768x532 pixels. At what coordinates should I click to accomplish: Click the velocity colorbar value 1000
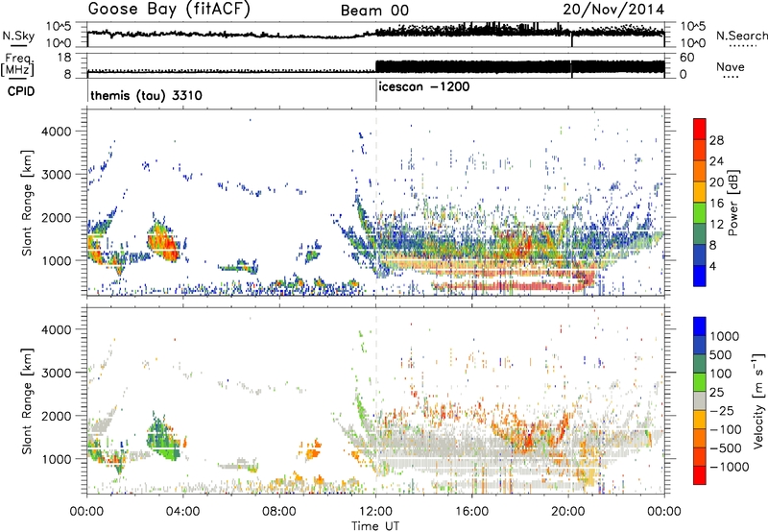point(725,336)
